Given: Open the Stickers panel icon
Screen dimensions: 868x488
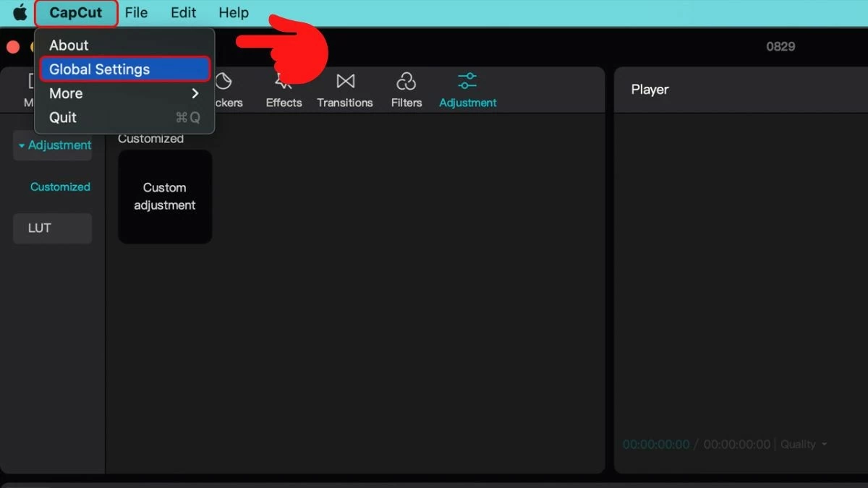Looking at the screenshot, I should point(224,82).
